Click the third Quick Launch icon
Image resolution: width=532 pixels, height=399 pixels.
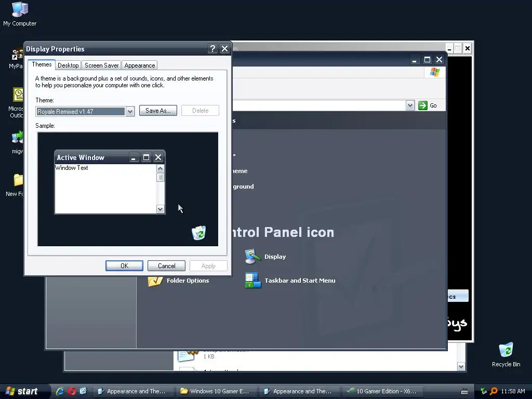[83, 391]
